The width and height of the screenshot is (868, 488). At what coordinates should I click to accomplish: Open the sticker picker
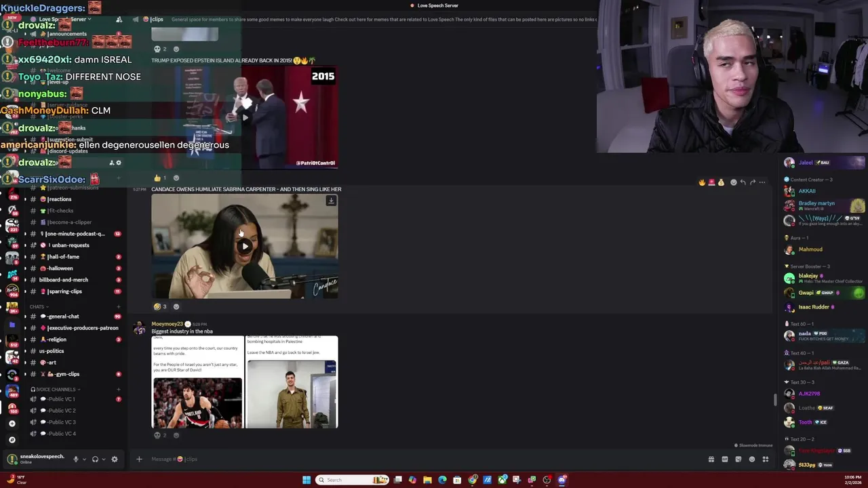coord(738,459)
